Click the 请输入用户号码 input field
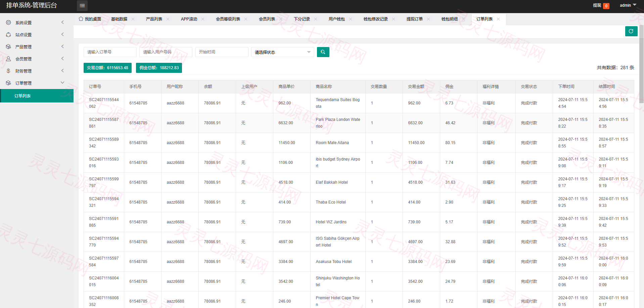 coord(166,52)
